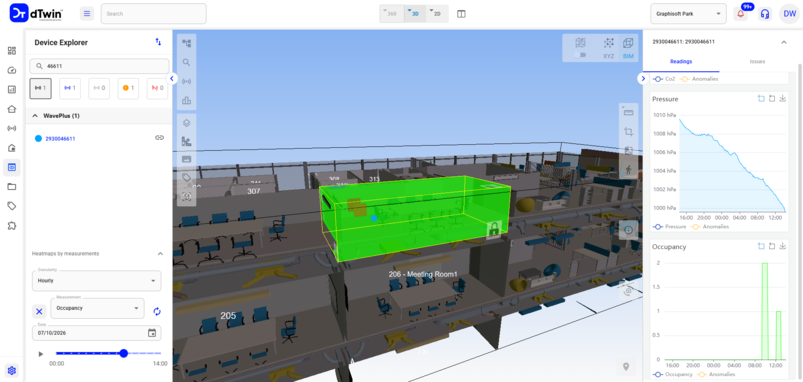Select the ruler measure tool
803x382 pixels.
click(x=628, y=113)
